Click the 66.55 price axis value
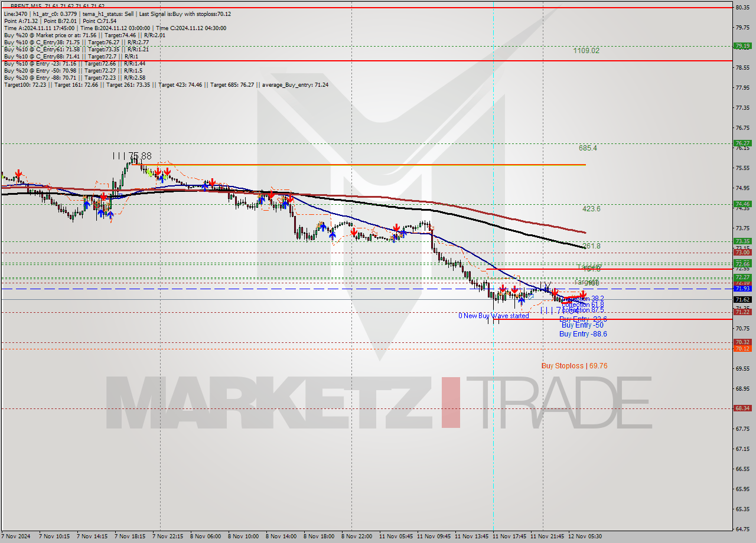This screenshot has width=756, height=543. pyautogui.click(x=742, y=469)
